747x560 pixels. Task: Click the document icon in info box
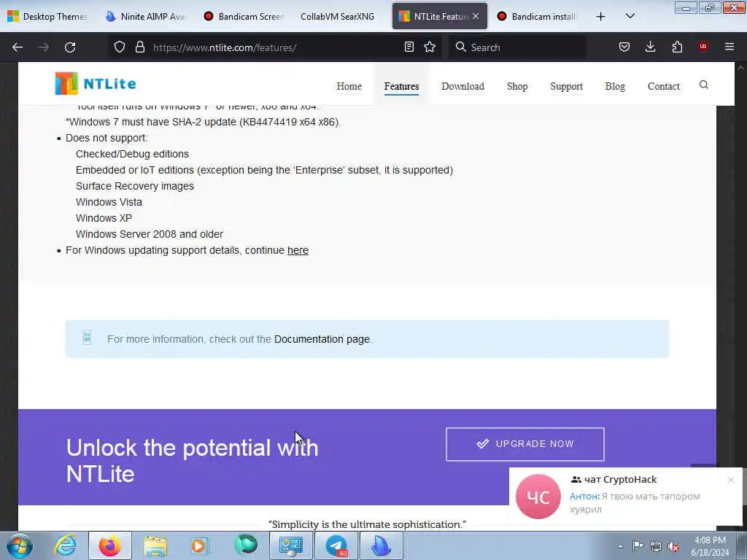pos(87,338)
